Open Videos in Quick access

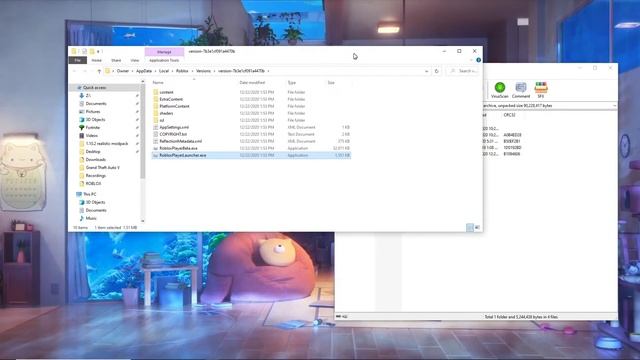(x=91, y=136)
